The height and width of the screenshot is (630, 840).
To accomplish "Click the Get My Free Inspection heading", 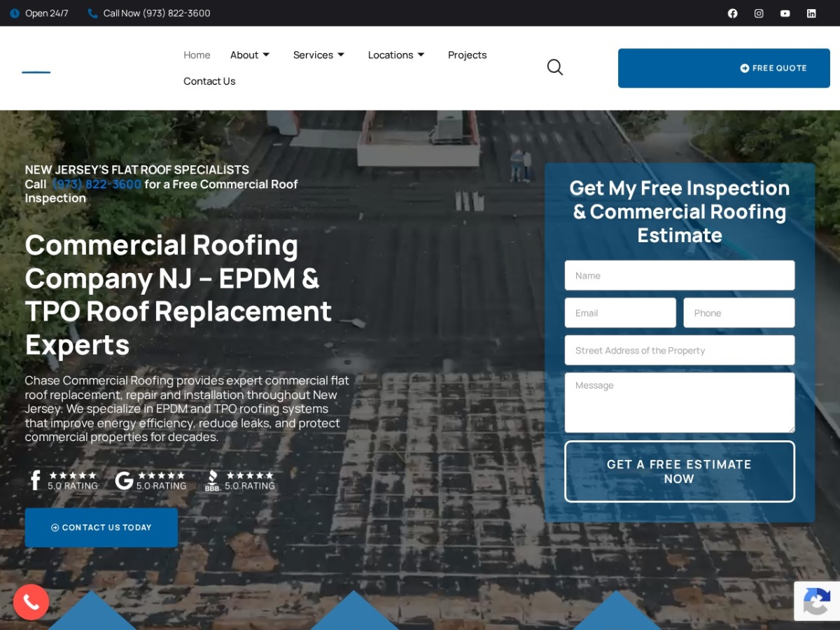I will tap(680, 211).
